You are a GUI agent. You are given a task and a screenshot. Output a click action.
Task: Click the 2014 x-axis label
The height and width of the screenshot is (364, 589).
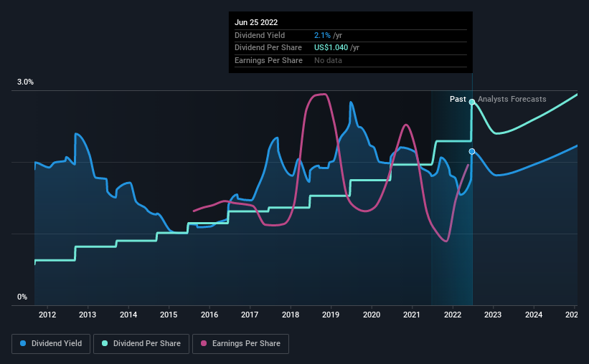(128, 315)
